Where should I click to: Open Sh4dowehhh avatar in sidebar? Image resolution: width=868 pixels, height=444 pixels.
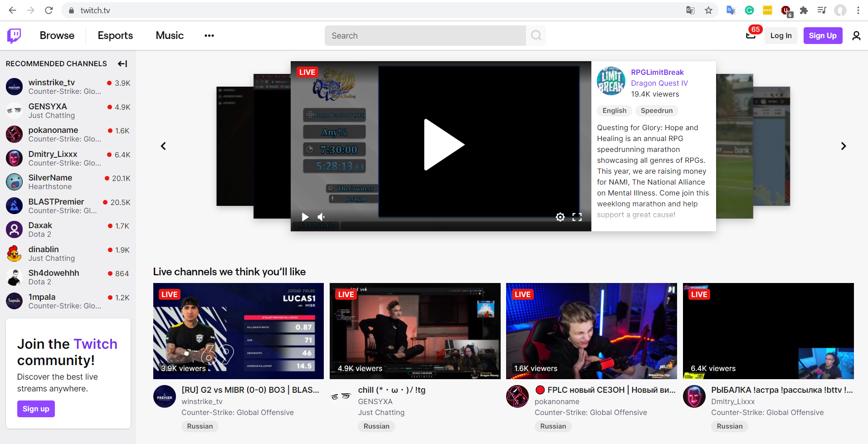point(14,277)
